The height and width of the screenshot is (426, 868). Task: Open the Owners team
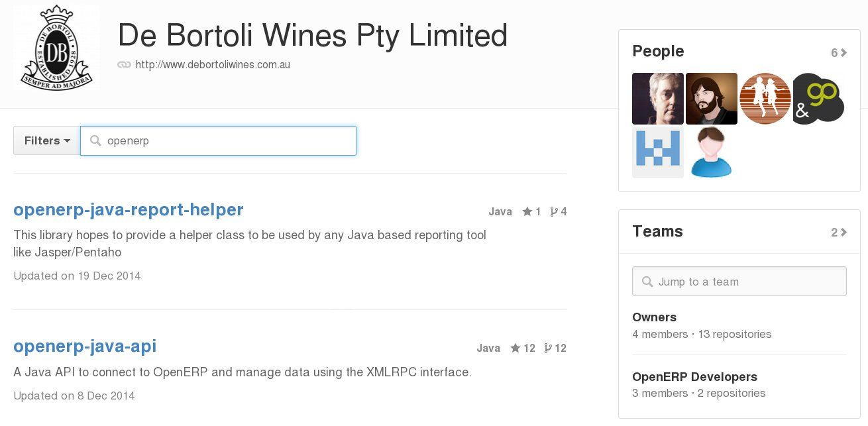pyautogui.click(x=654, y=317)
